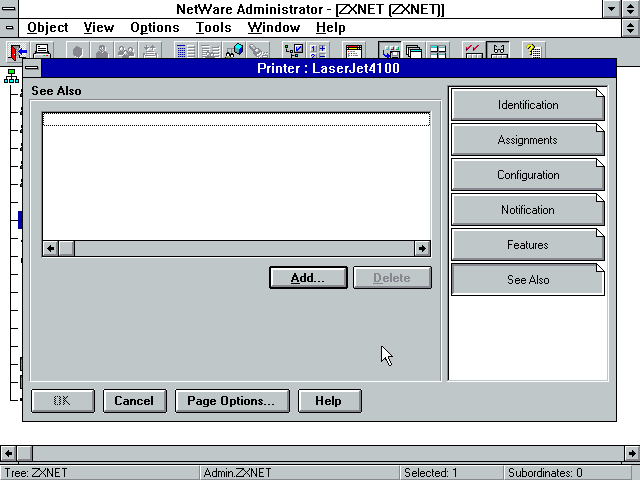Click the main window's bottom scrollbar left arrow
The height and width of the screenshot is (480, 640).
click(x=9, y=453)
